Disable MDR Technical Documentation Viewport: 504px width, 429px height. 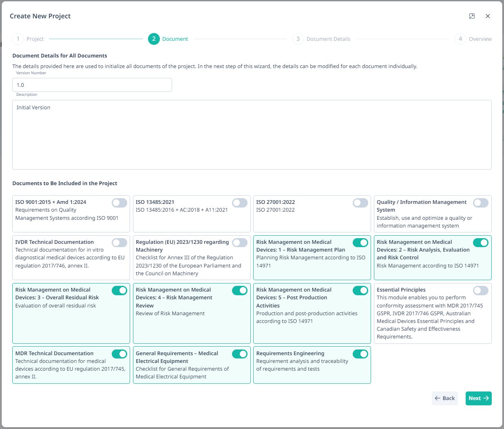(x=119, y=354)
